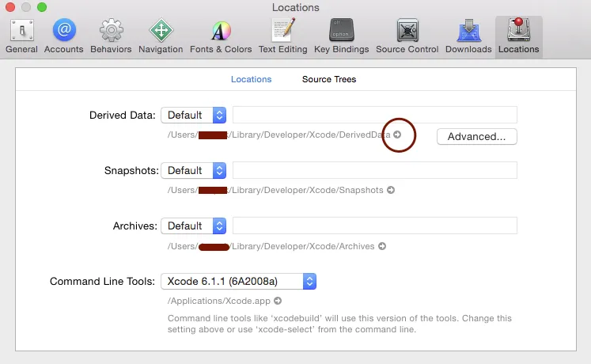
Task: Reveal DerivedData folder via arrow icon
Action: click(397, 135)
